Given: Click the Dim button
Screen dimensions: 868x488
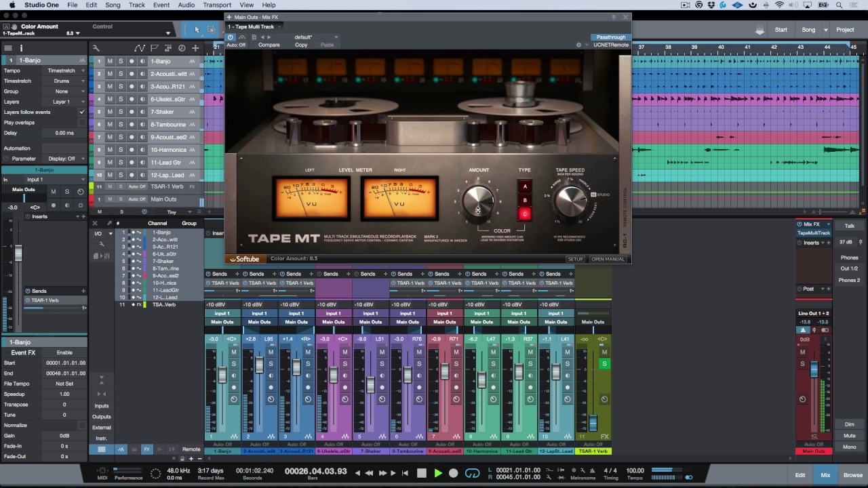Looking at the screenshot, I should 849,424.
